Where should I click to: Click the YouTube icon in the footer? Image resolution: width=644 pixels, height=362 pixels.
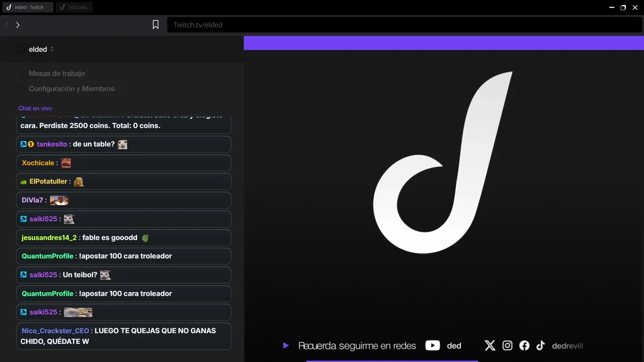pyautogui.click(x=433, y=345)
